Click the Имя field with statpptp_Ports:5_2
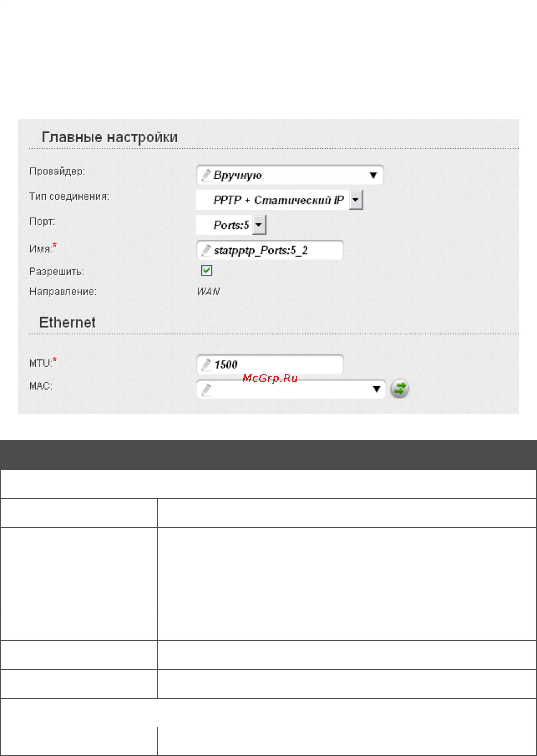Screen dimensions: 537x756 (270, 250)
